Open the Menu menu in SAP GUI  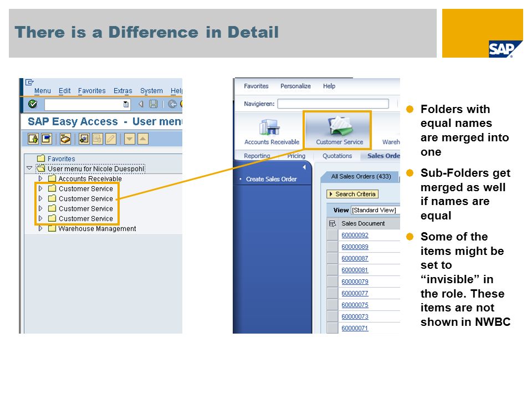[x=43, y=91]
